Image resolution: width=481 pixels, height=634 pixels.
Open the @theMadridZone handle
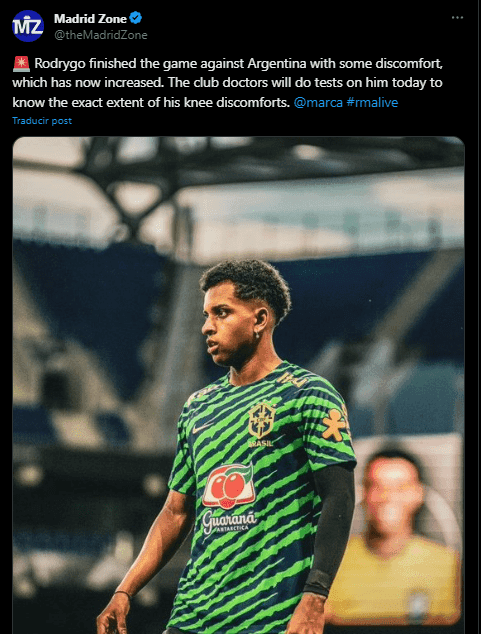[x=101, y=35]
